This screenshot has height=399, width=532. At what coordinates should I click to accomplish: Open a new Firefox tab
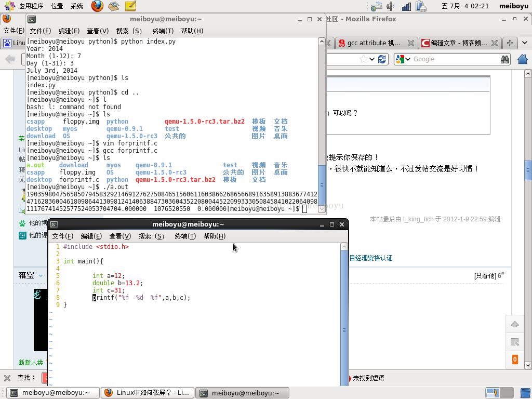[x=510, y=43]
